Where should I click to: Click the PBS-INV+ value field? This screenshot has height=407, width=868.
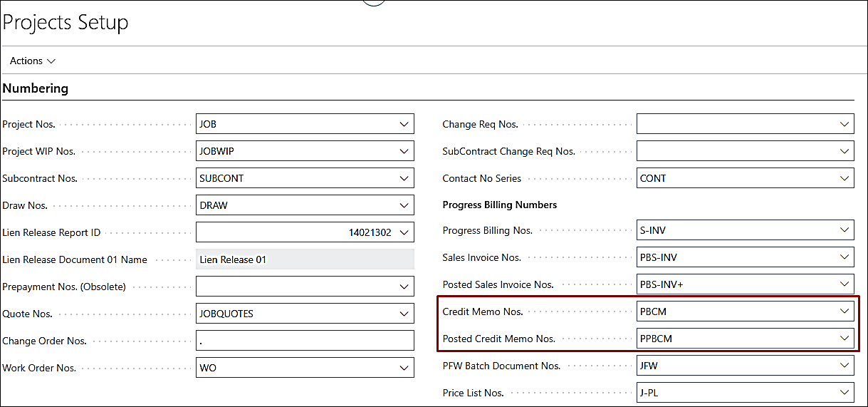tap(745, 284)
